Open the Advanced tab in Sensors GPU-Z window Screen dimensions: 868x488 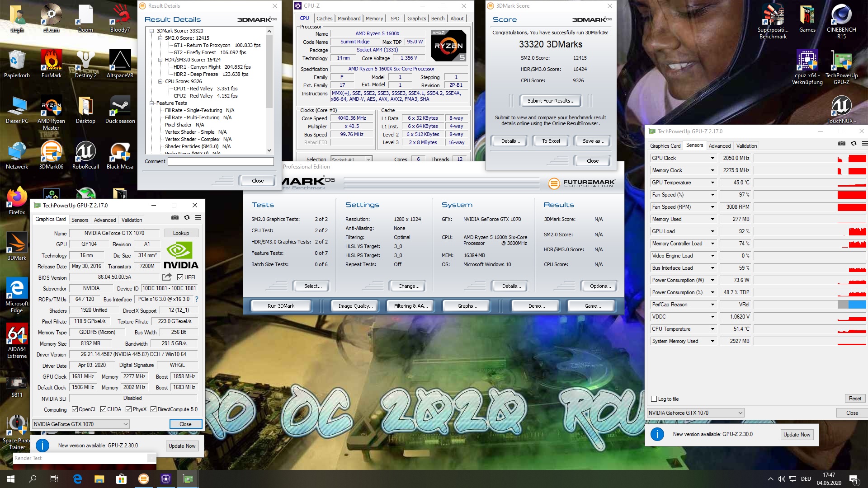point(719,146)
